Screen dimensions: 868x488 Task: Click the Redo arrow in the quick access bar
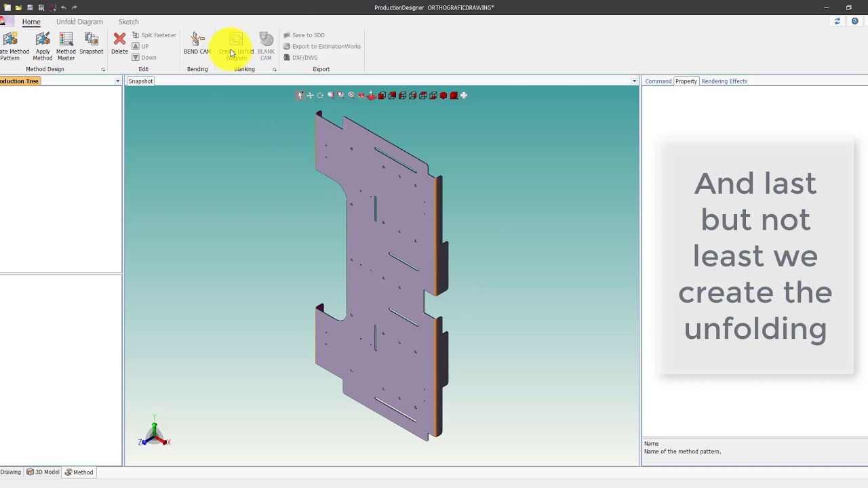(74, 7)
